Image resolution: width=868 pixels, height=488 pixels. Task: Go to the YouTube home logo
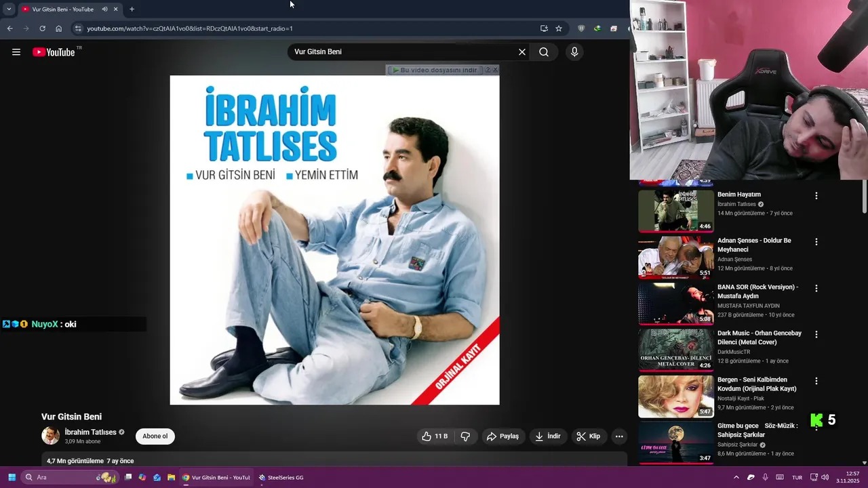[x=54, y=52]
